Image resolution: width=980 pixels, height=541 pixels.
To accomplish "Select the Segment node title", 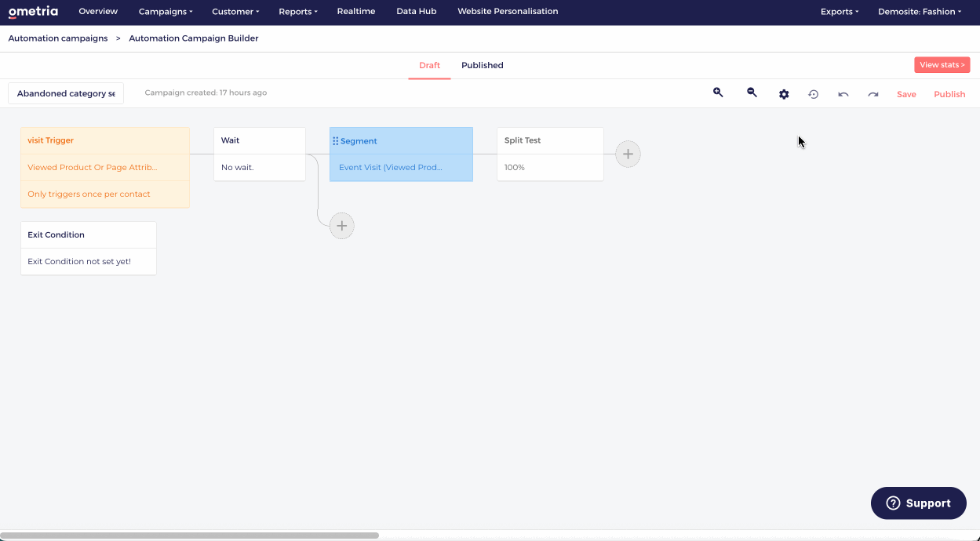I will click(x=359, y=141).
